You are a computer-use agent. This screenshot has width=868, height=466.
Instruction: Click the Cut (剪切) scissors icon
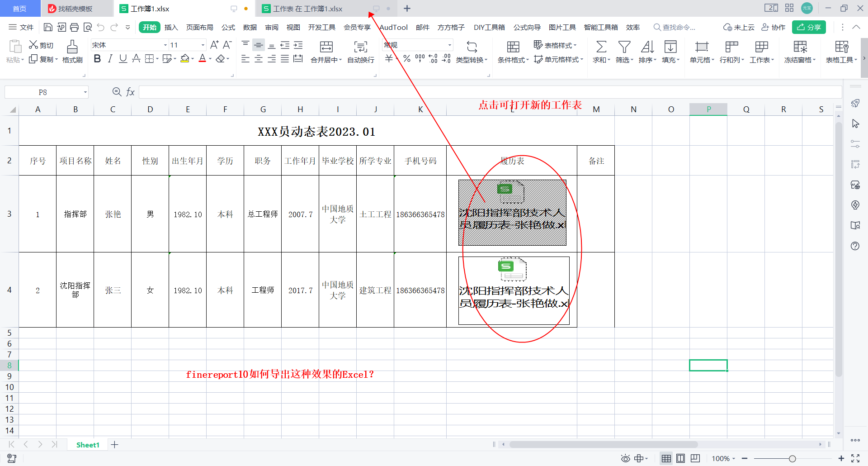(33, 45)
